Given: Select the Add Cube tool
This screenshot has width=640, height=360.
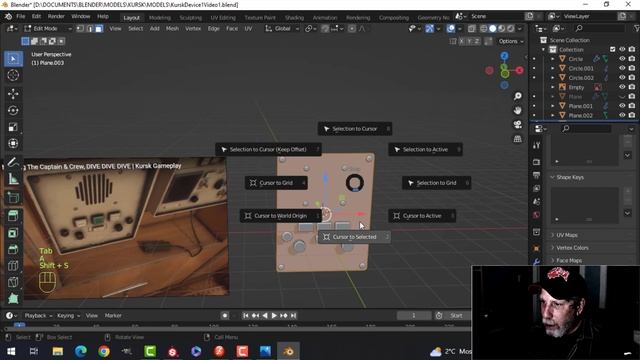Looking at the screenshot, I should [x=13, y=198].
